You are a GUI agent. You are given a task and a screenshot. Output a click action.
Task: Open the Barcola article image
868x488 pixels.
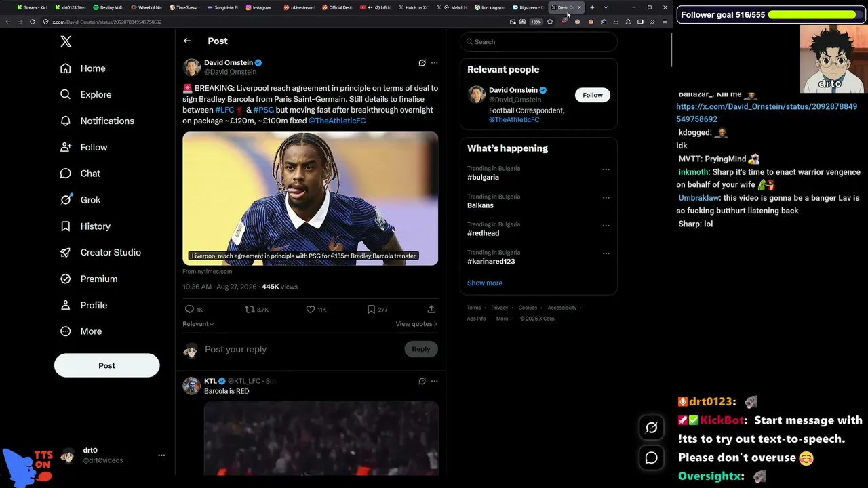311,199
